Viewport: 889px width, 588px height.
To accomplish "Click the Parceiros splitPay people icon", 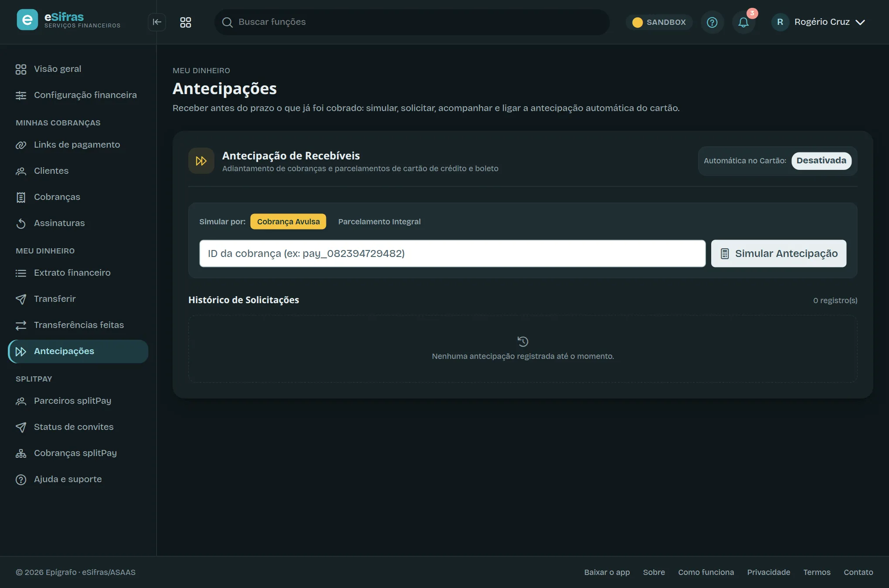I will 21,401.
